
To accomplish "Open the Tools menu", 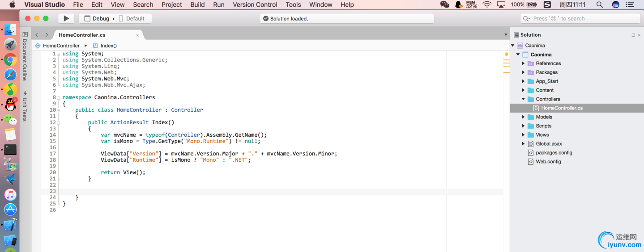I will pos(293,4).
